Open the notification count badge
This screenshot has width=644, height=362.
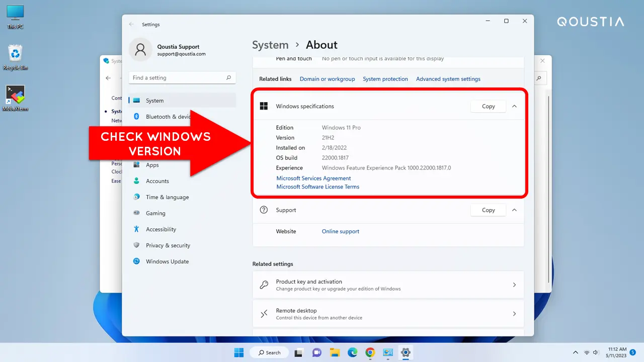click(x=633, y=352)
